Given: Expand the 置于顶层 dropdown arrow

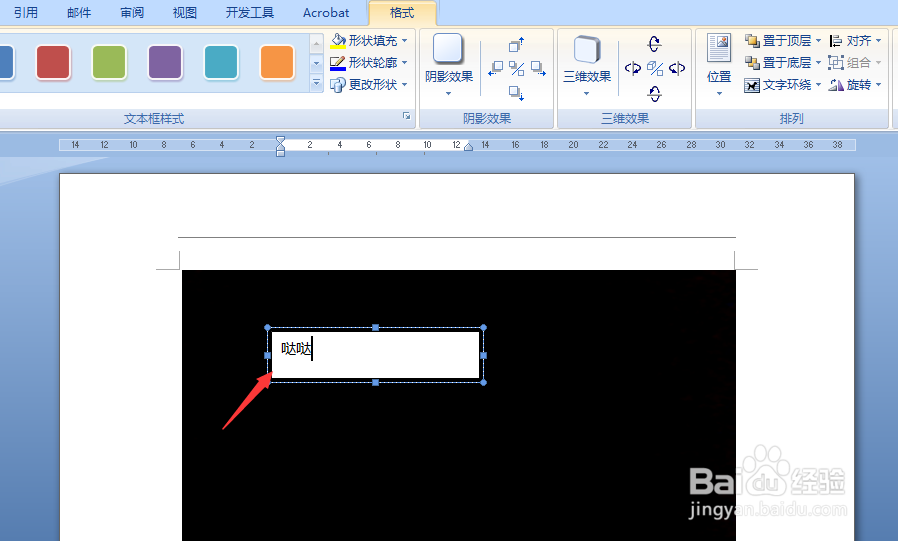Looking at the screenshot, I should pyautogui.click(x=818, y=41).
